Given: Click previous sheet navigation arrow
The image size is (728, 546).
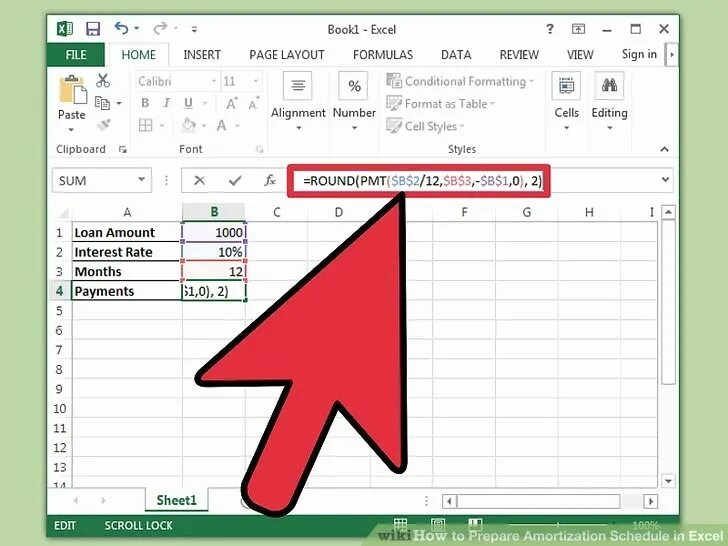Looking at the screenshot, I should tap(76, 500).
